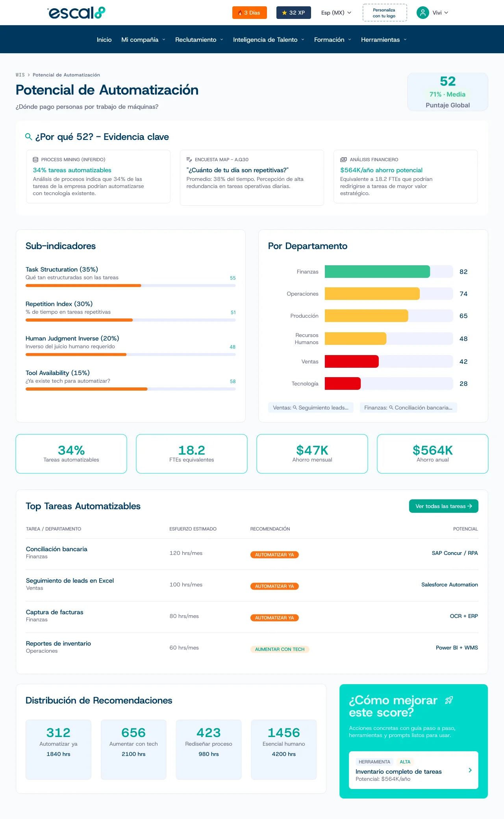Click Seguimiento de leads en Excel row
Screen dimensions: 504x819
coord(252,585)
